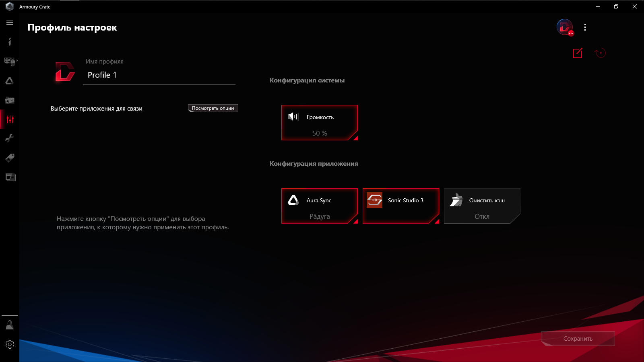Click the Посмотреть опции button
The height and width of the screenshot is (362, 644).
point(213,108)
